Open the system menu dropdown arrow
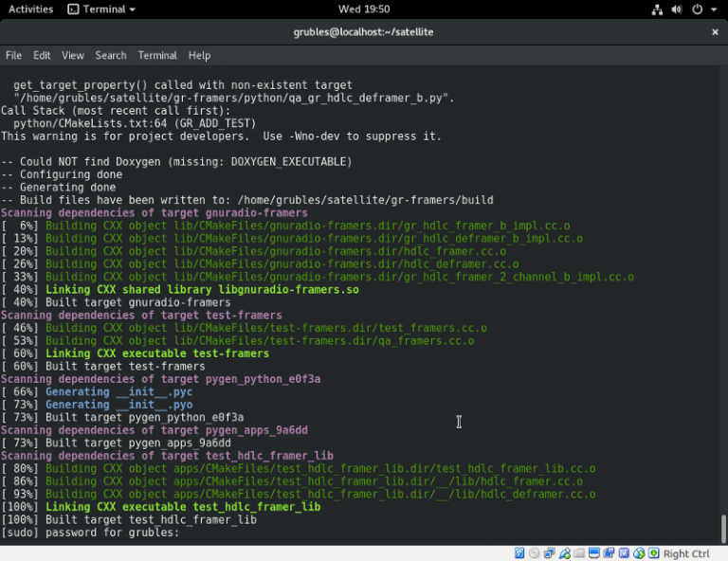 tap(713, 9)
